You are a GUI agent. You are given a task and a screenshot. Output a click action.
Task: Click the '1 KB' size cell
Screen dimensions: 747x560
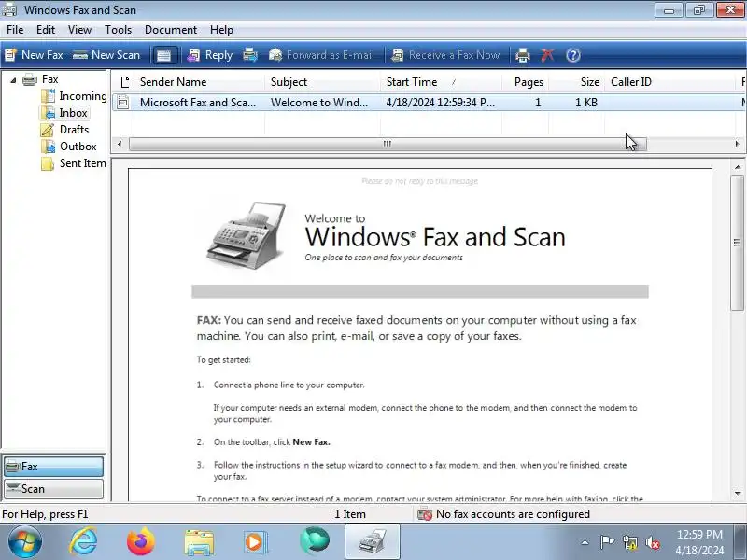click(x=586, y=103)
